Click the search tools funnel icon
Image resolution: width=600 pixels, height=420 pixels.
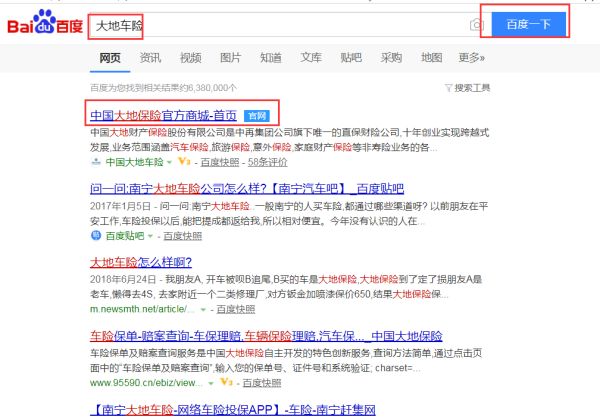[x=449, y=88]
